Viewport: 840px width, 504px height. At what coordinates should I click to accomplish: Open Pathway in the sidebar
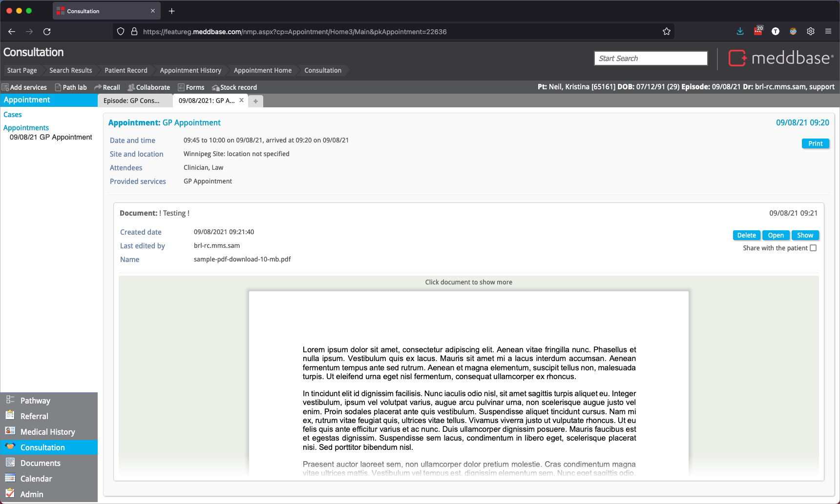(35, 401)
